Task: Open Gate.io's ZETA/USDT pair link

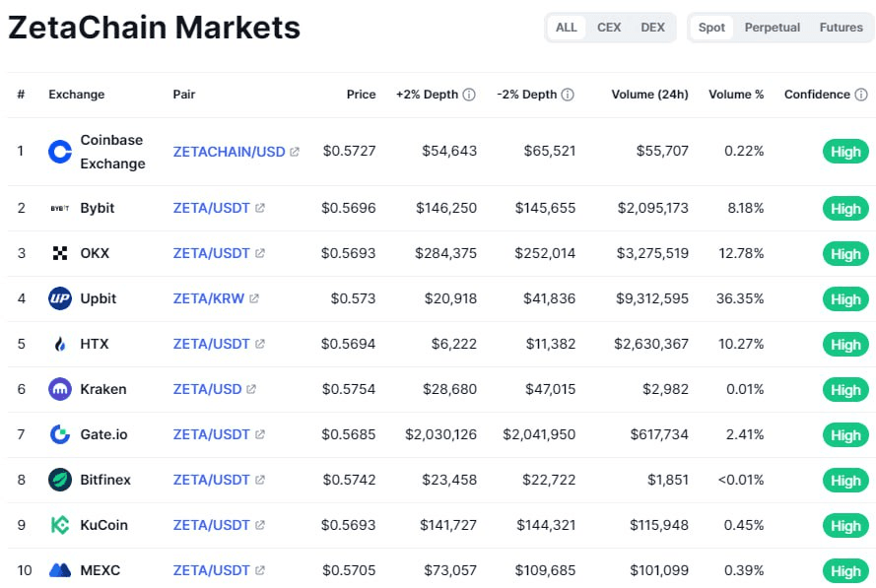Action: [x=211, y=434]
